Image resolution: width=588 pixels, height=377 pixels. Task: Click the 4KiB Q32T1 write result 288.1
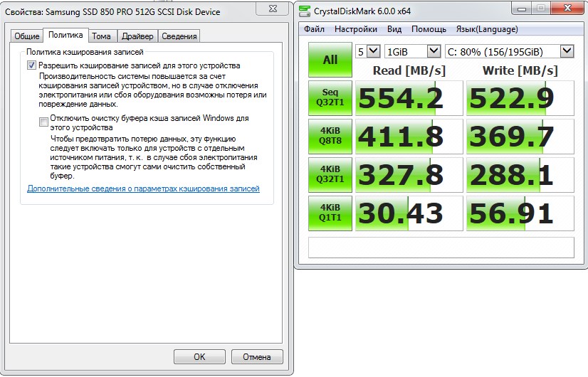tap(520, 175)
